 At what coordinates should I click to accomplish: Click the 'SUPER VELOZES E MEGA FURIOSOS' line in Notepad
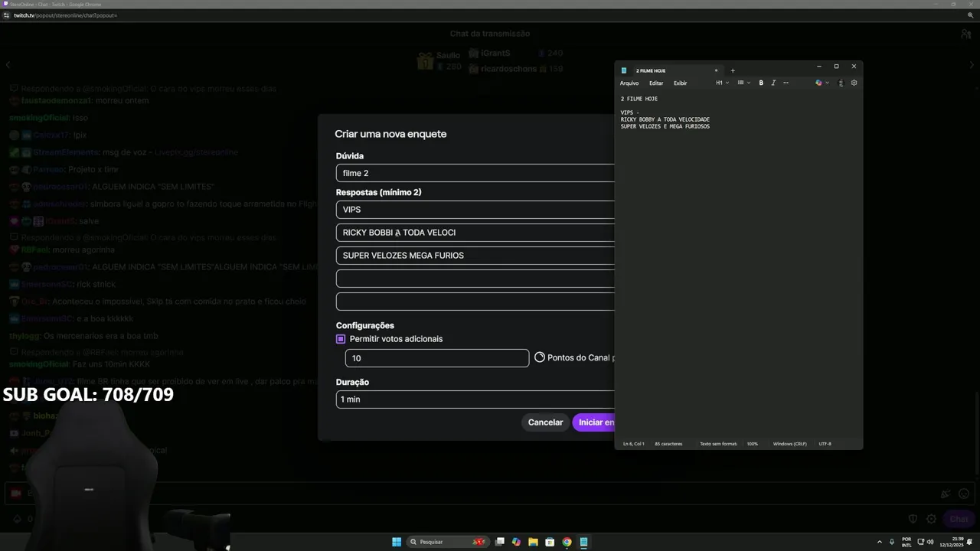point(665,126)
